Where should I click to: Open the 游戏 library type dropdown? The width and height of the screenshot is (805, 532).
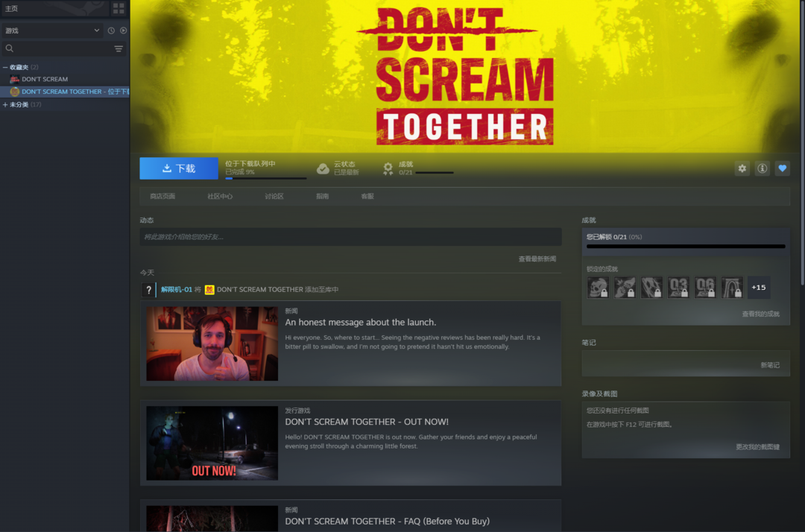[x=52, y=31]
